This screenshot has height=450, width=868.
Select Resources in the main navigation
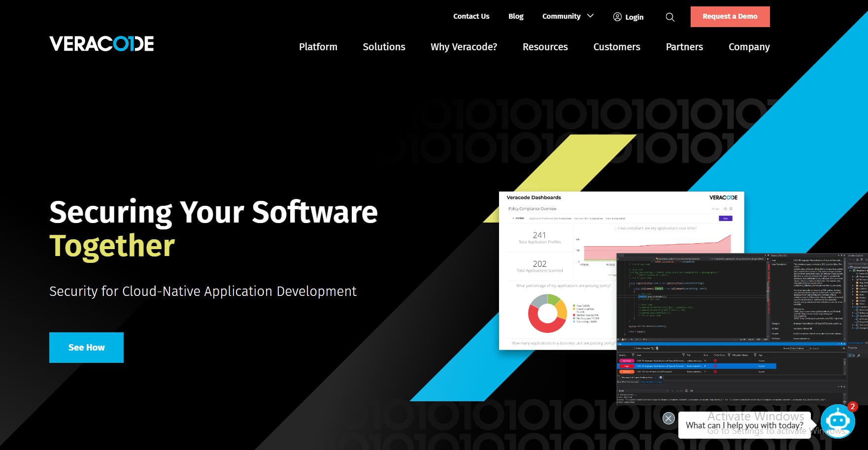(x=545, y=47)
